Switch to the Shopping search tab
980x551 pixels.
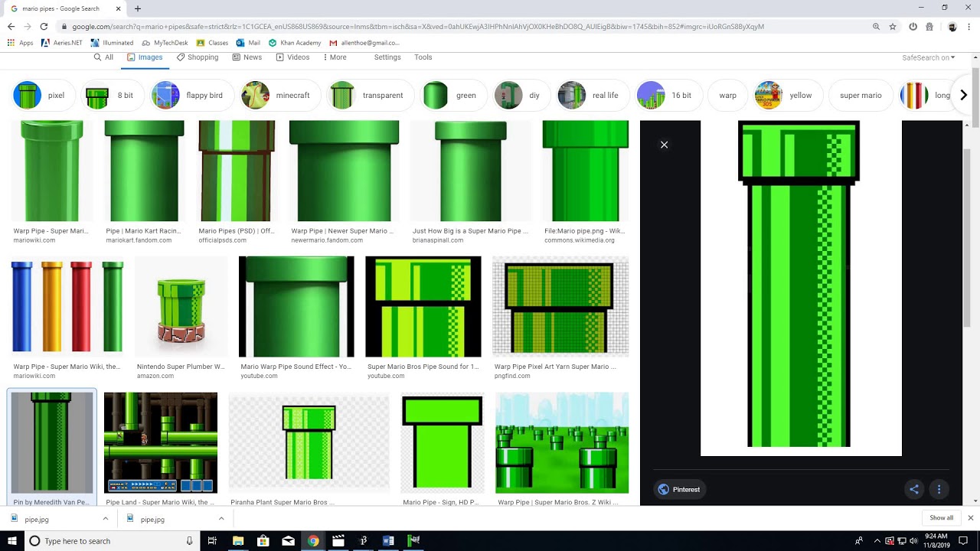(198, 57)
